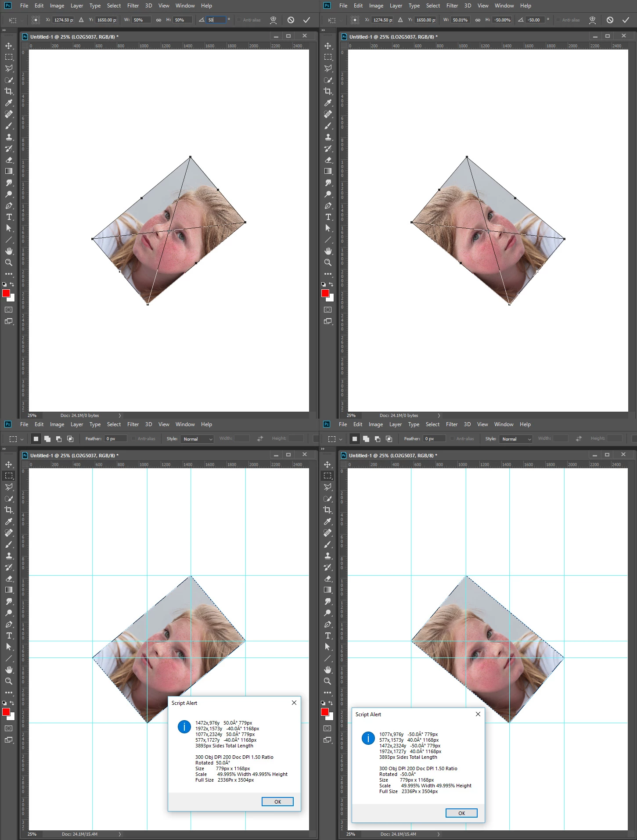Select the Polygonal Lasso tool in bottom-left window
This screenshot has width=637, height=840.
(x=9, y=487)
